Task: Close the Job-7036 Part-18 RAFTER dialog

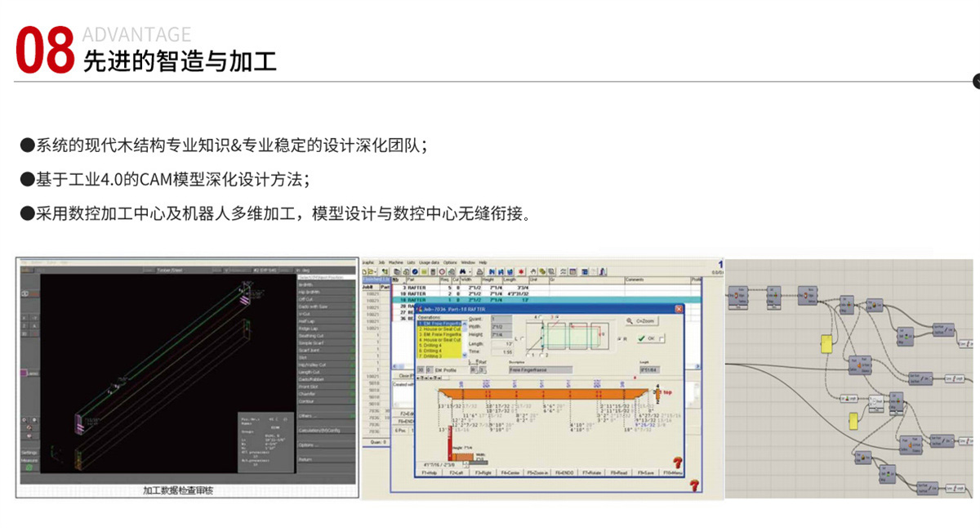Action: coord(679,310)
